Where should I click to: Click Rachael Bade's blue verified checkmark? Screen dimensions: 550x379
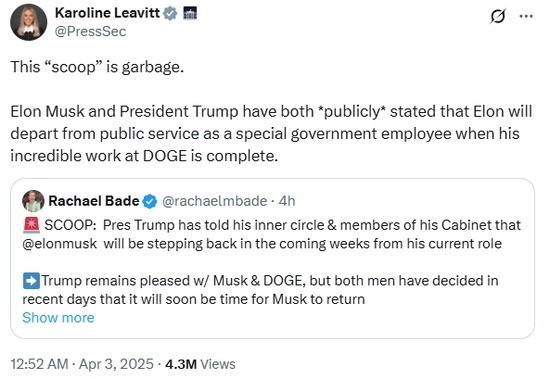pos(150,201)
